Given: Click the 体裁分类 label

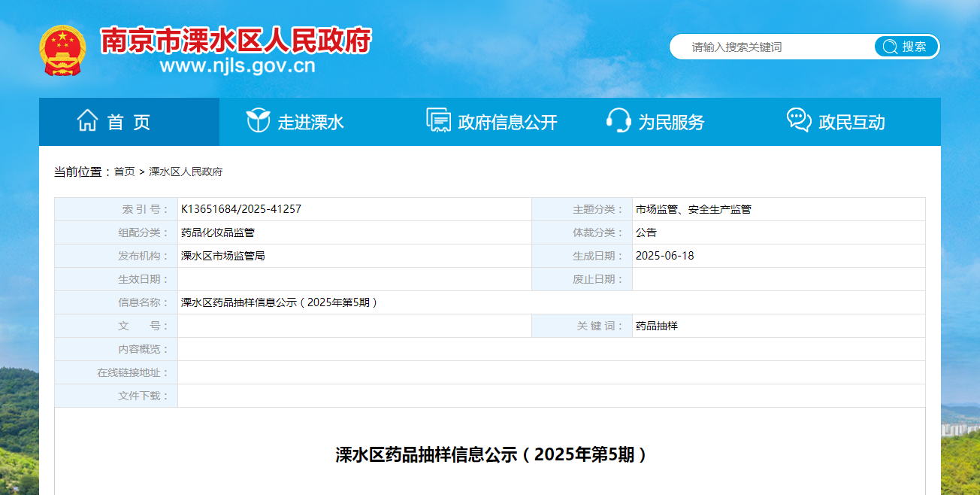Looking at the screenshot, I should 598,232.
